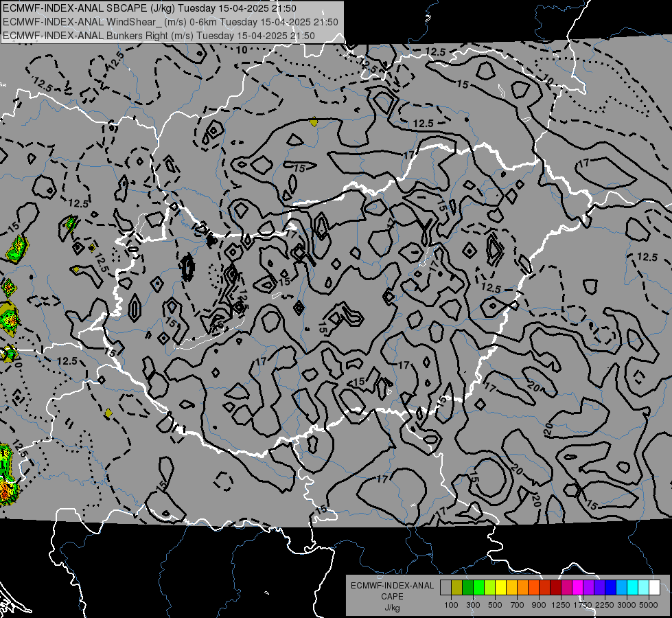Select the brick red legend swatch

pyautogui.click(x=545, y=587)
